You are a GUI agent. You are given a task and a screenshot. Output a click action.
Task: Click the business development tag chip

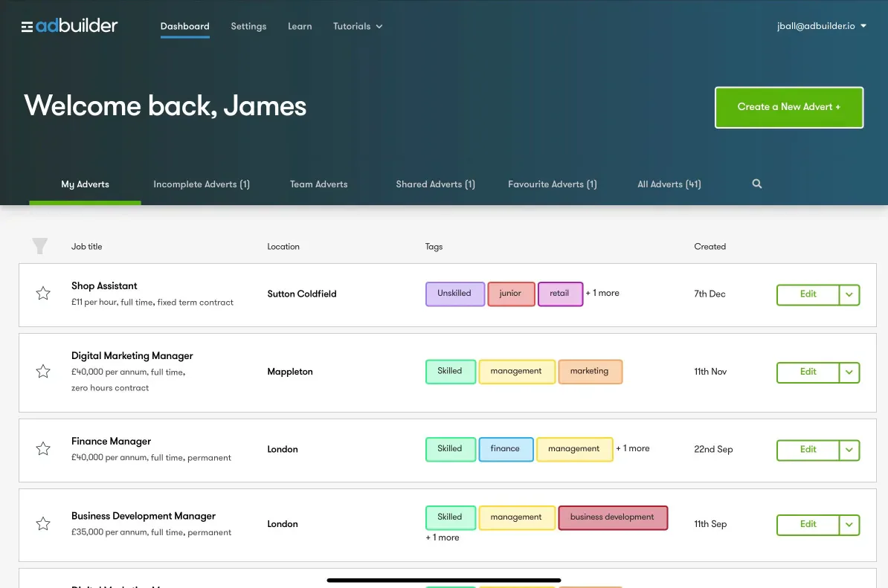pos(613,517)
